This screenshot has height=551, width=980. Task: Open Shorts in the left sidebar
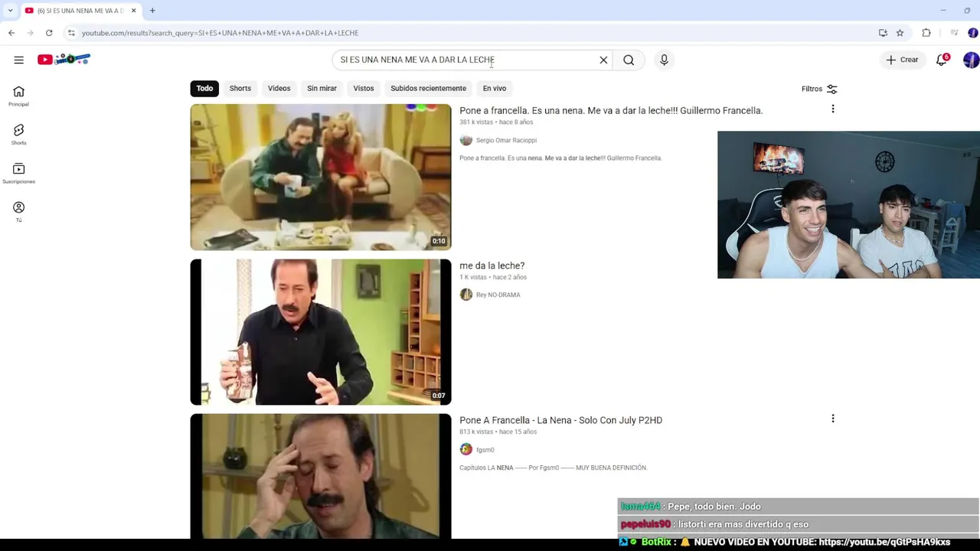pyautogui.click(x=18, y=135)
